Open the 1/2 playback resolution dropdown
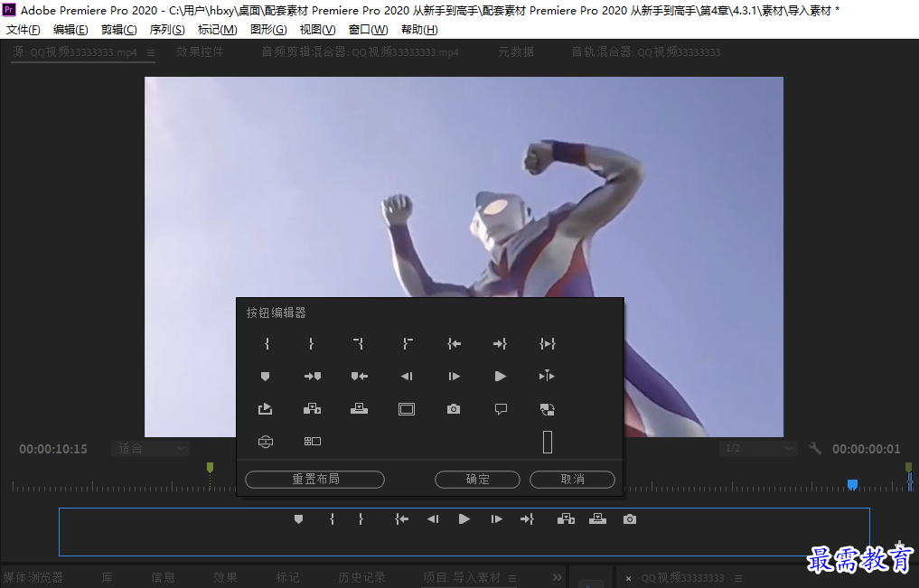 click(x=758, y=449)
